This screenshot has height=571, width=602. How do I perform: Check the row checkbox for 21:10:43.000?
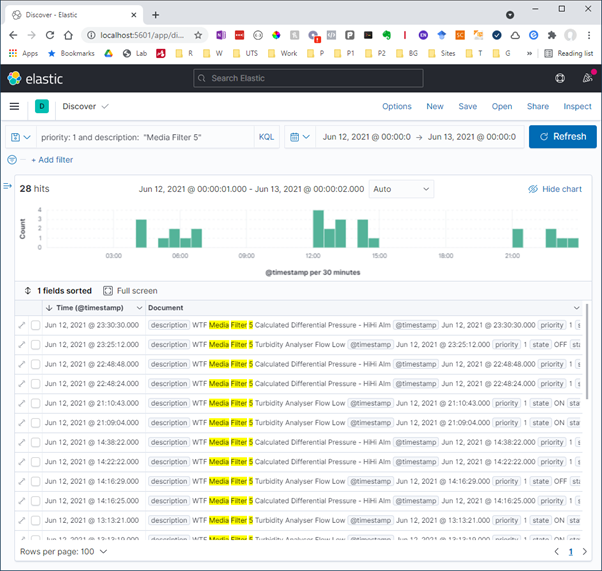click(x=35, y=403)
